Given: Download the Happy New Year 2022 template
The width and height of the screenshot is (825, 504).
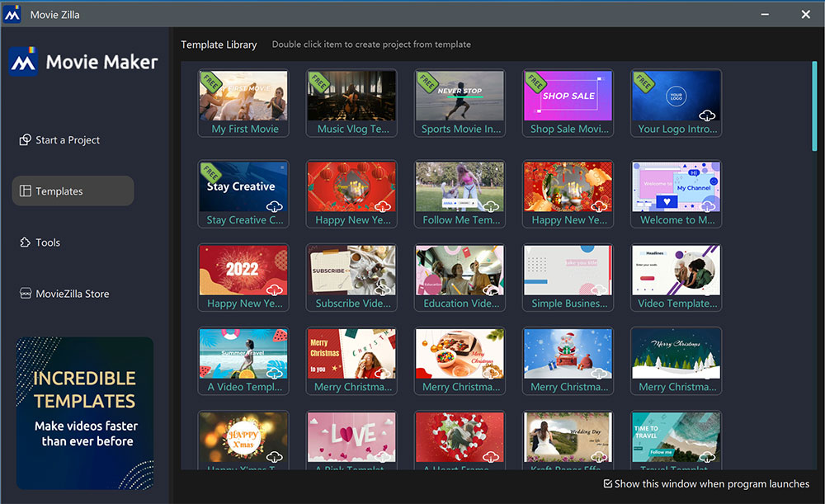Looking at the screenshot, I should pos(275,289).
